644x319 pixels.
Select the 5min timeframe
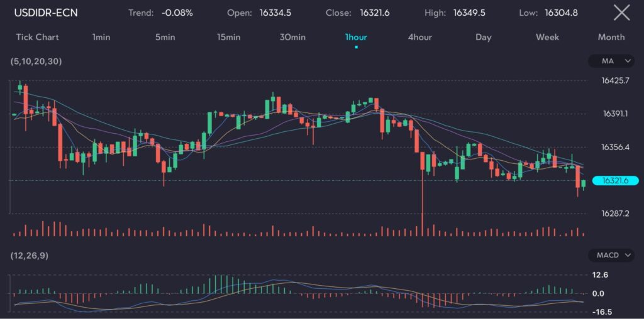[x=165, y=37]
